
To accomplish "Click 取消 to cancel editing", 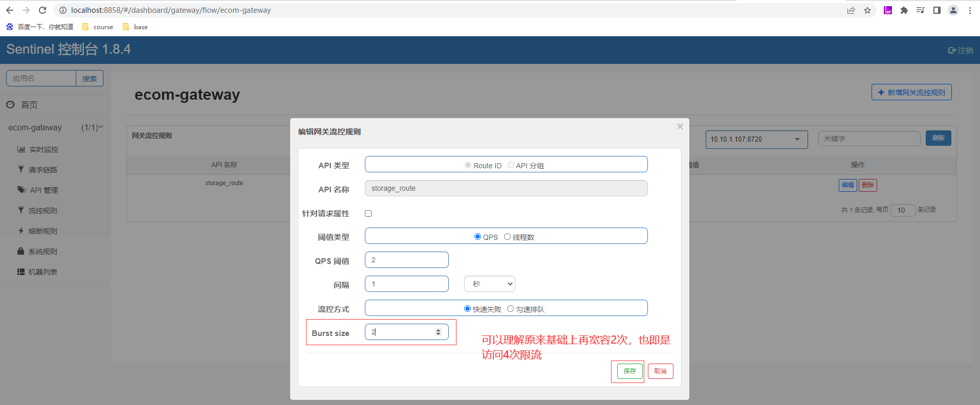I will pyautogui.click(x=660, y=371).
